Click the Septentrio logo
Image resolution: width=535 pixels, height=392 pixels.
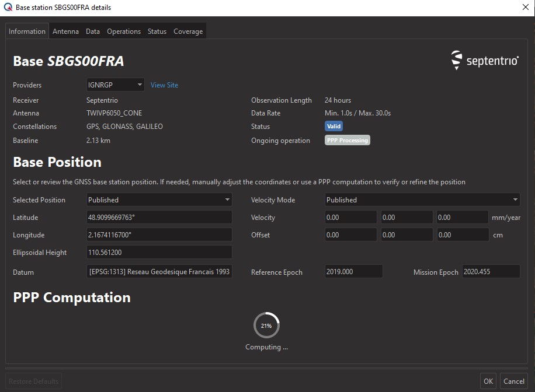pyautogui.click(x=485, y=60)
